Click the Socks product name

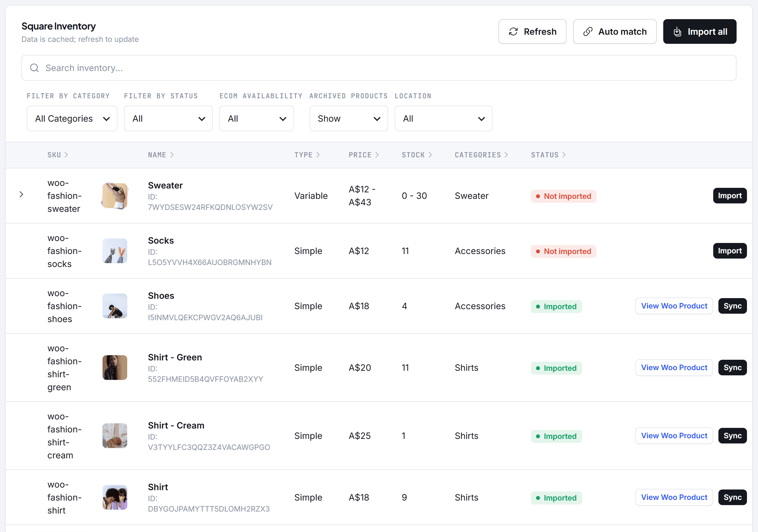click(x=161, y=241)
